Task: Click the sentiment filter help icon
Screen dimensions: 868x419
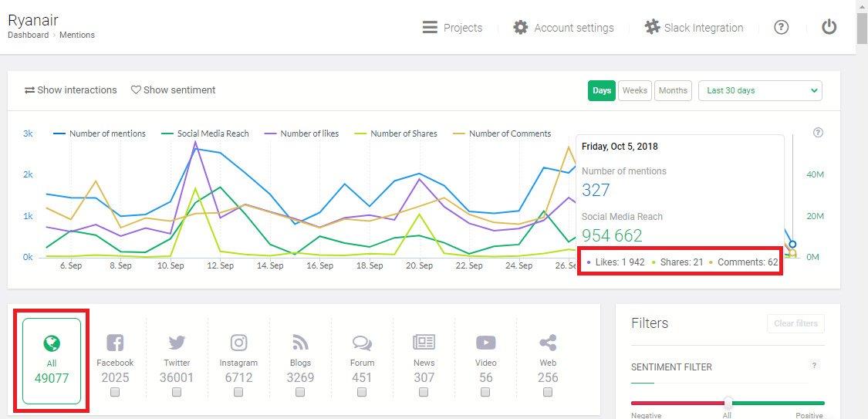Action: (x=814, y=365)
